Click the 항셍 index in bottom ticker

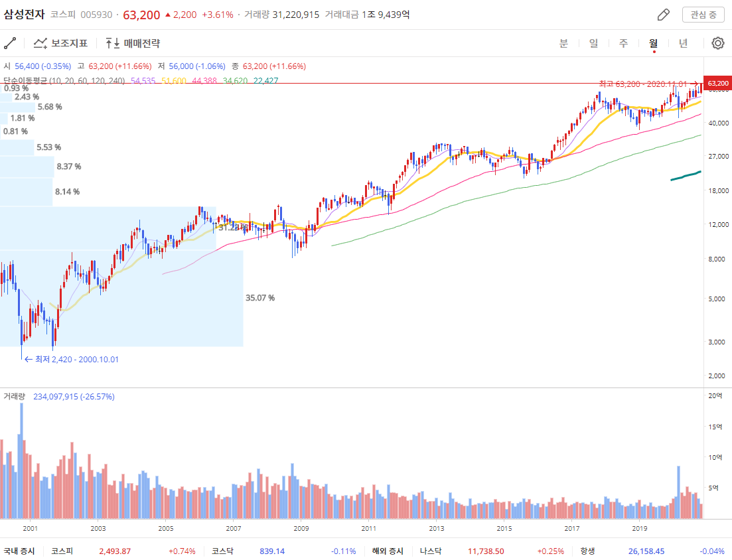(587, 551)
